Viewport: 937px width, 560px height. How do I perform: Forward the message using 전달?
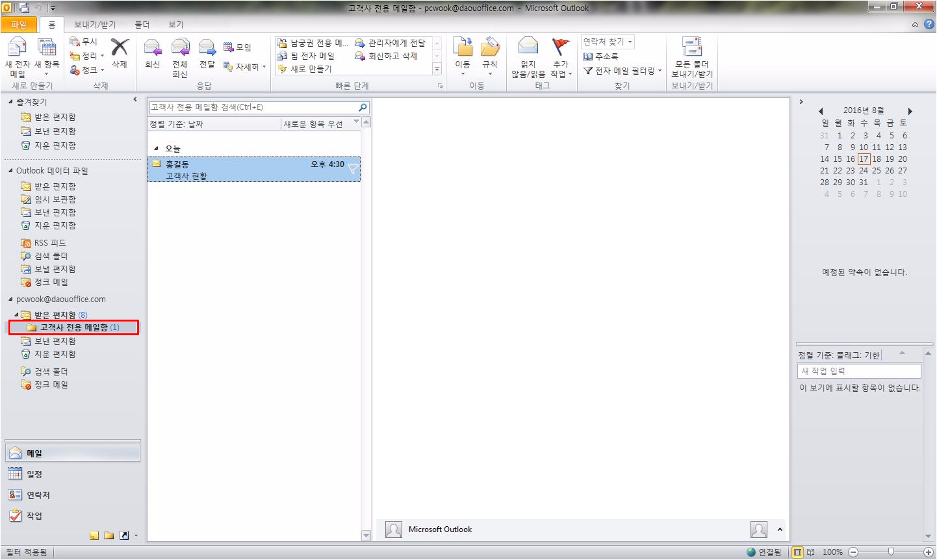(x=207, y=53)
